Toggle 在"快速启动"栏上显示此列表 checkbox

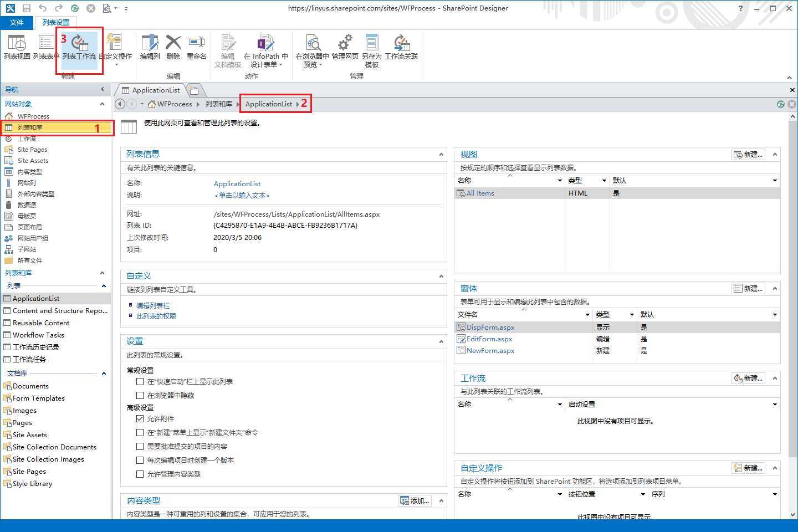(140, 382)
